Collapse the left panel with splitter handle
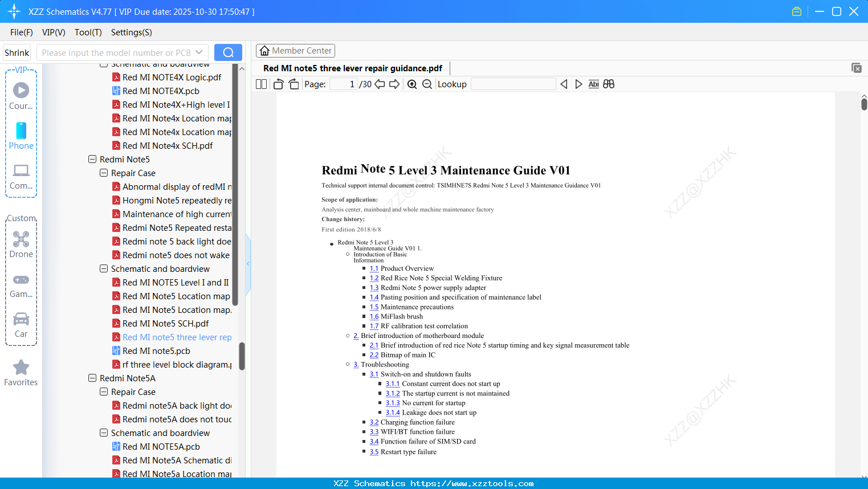868x489 pixels. point(248,264)
